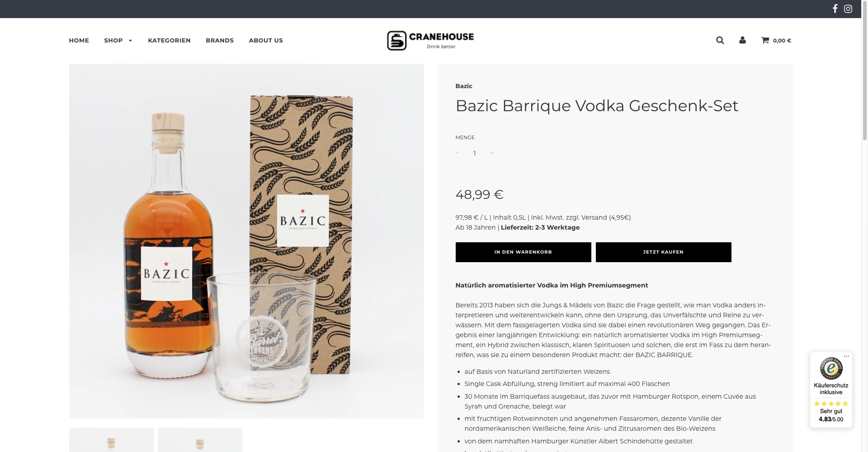
Task: Go to the Brands menu item
Action: (x=220, y=40)
